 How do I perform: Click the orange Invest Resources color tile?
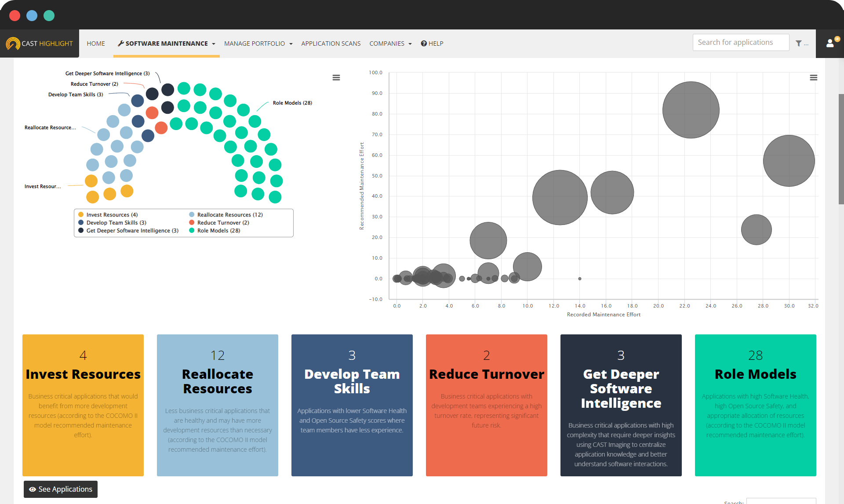(83, 405)
